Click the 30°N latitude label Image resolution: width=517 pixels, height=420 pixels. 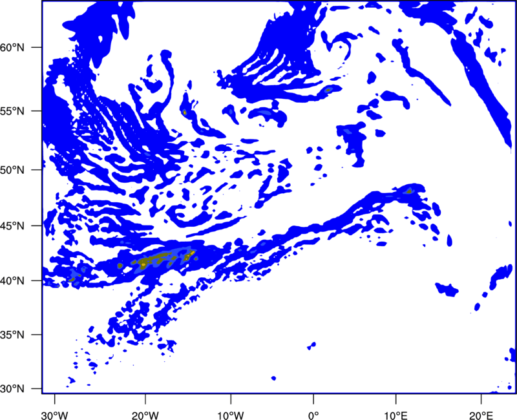(12, 389)
